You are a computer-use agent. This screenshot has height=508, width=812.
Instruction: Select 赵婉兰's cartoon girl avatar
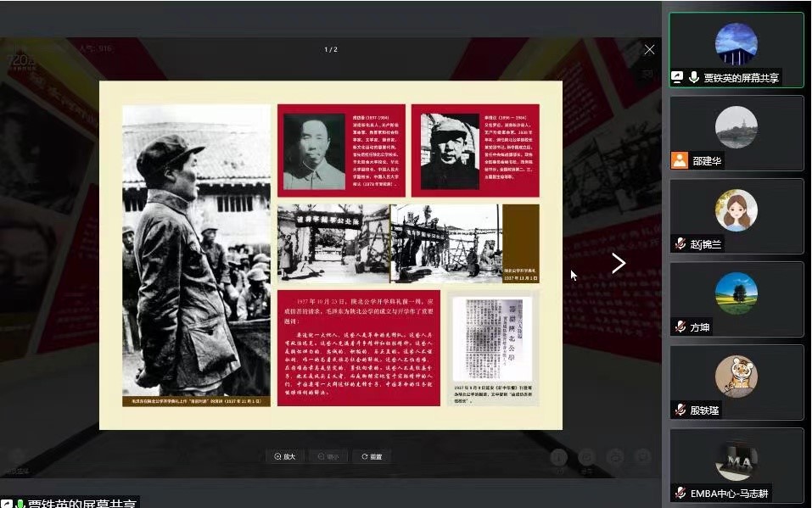736,210
